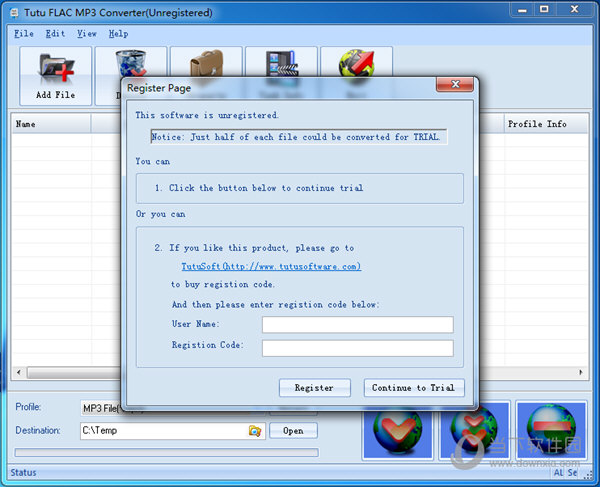Click the left scroll arrow of file list
The height and width of the screenshot is (487, 600).
pos(19,372)
